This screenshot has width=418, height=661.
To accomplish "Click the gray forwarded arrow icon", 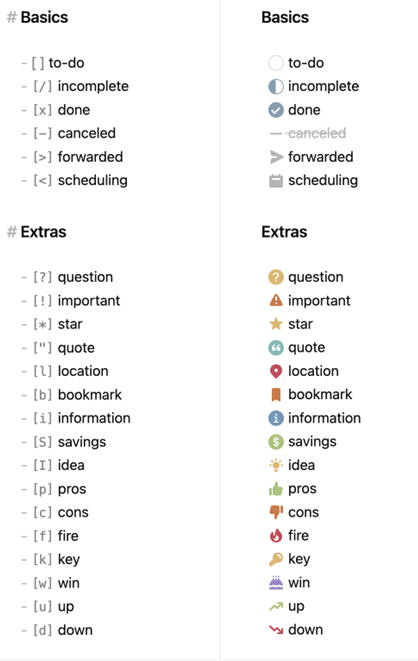I will (x=276, y=157).
